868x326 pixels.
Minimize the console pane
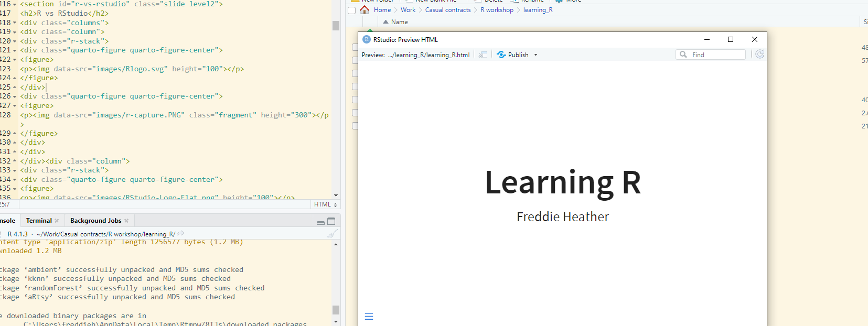click(x=320, y=222)
